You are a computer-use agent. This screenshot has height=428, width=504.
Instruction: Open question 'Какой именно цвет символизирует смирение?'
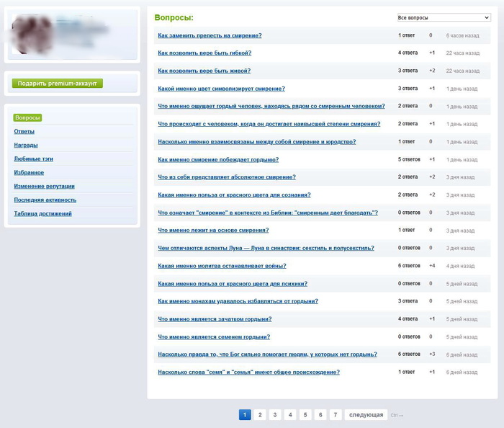[221, 89]
